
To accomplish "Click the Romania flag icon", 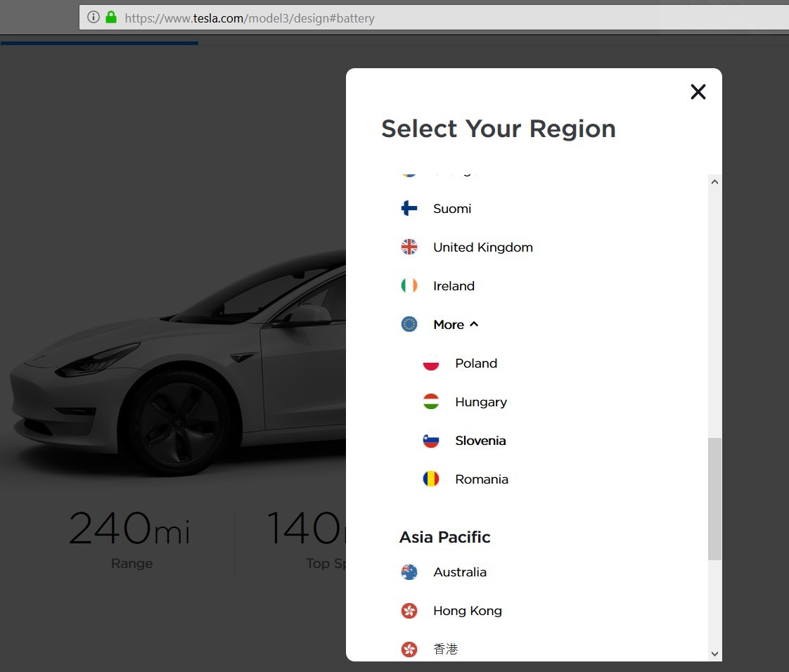I will (431, 479).
